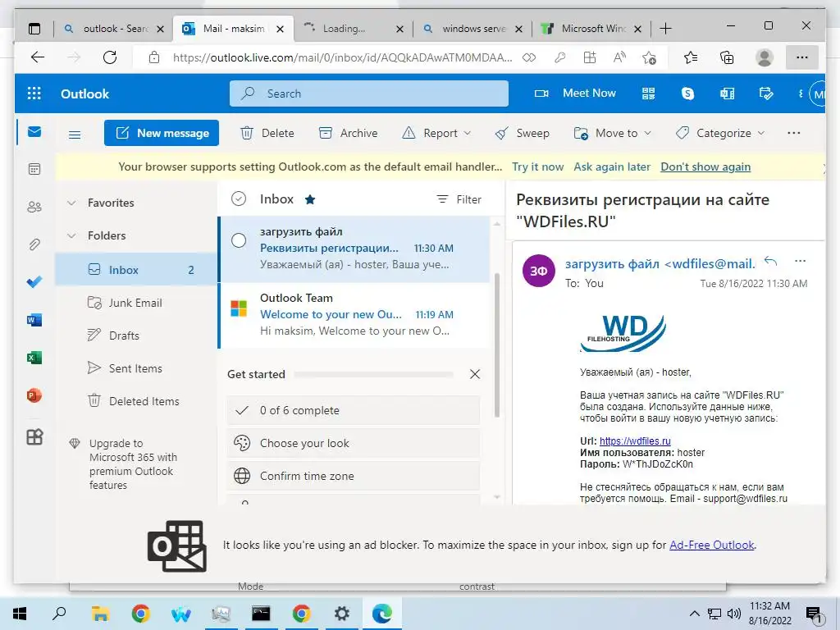Select all messages circle checkbox
The image size is (840, 630).
tap(239, 199)
